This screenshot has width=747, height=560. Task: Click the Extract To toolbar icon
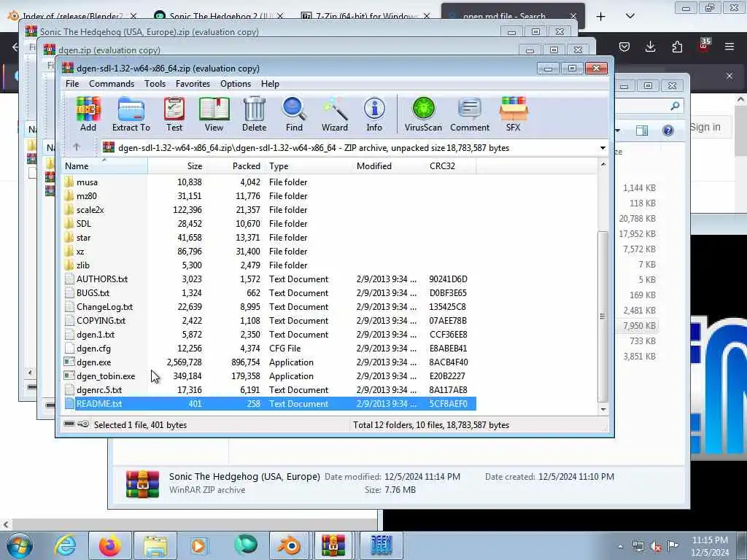click(131, 114)
